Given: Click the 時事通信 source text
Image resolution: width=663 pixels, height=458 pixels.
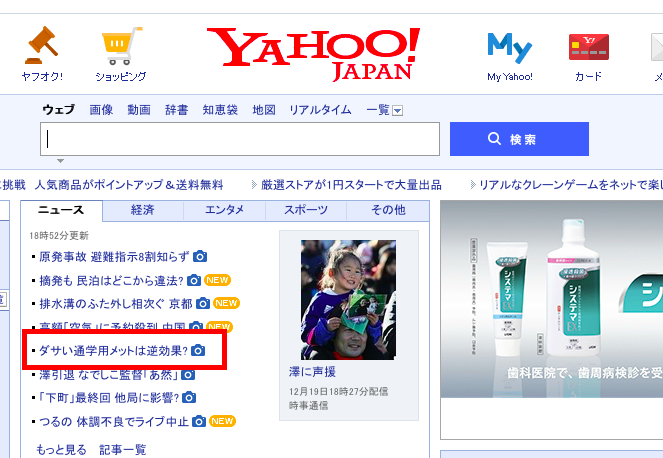Looking at the screenshot, I should (x=309, y=406).
